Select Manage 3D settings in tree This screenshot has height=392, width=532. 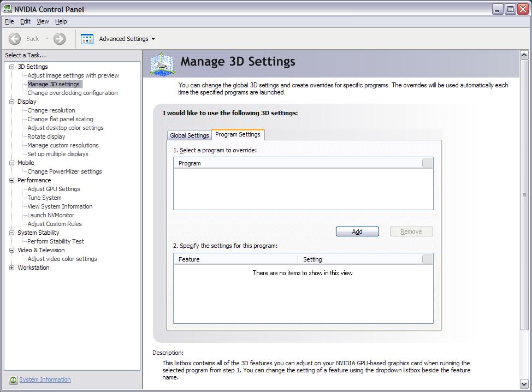54,84
